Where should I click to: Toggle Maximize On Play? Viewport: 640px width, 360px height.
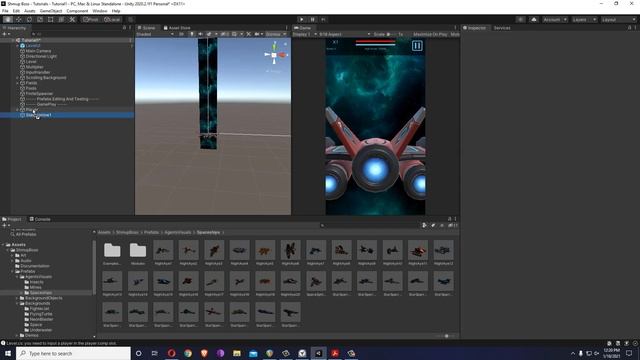[430, 34]
